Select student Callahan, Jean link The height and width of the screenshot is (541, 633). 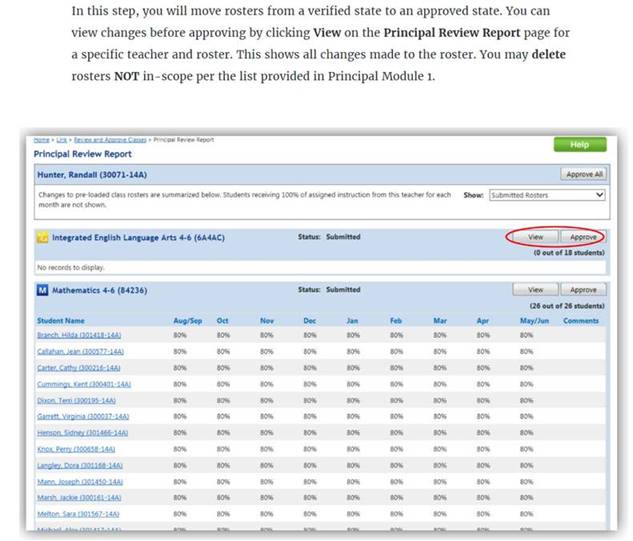(x=80, y=352)
